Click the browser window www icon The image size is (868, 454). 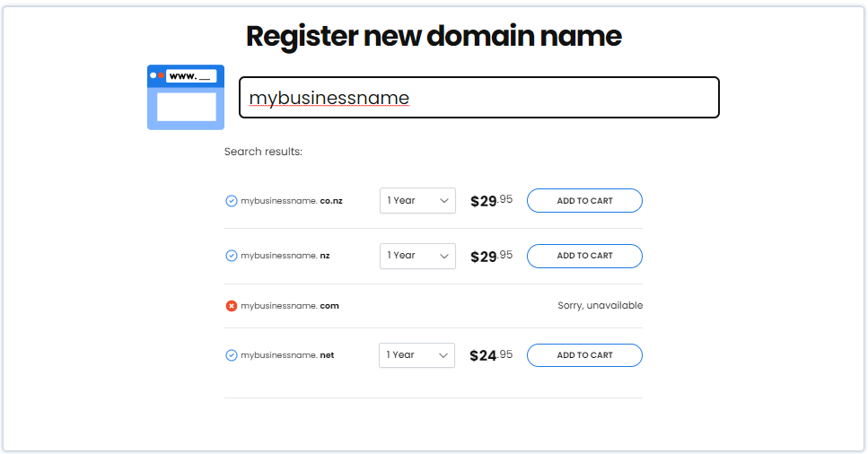(x=186, y=98)
